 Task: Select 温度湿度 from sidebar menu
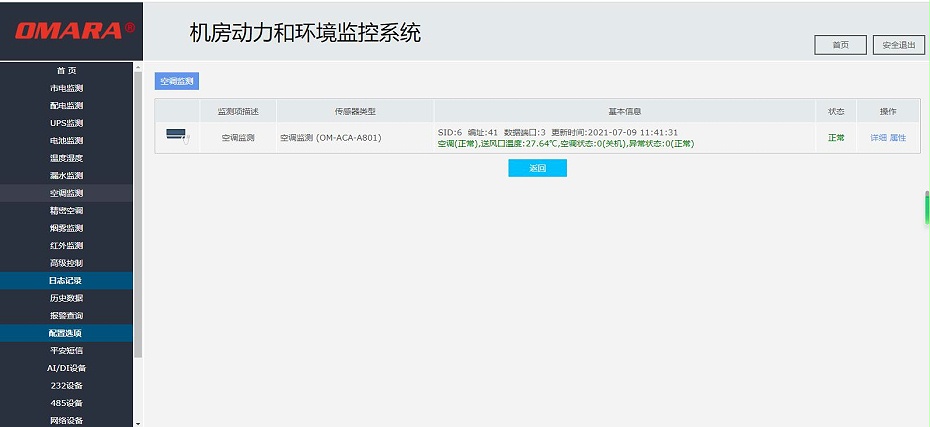click(x=66, y=158)
